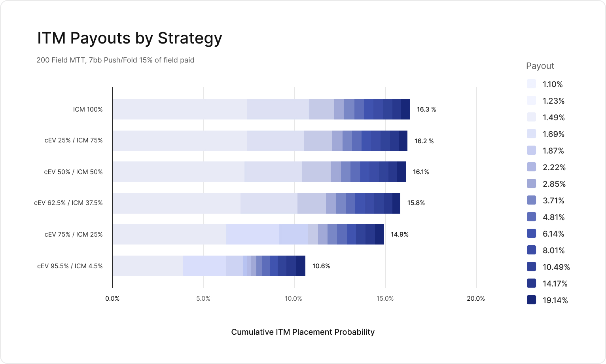
Task: Click the 10.0% x-axis tick label
Action: (x=294, y=298)
